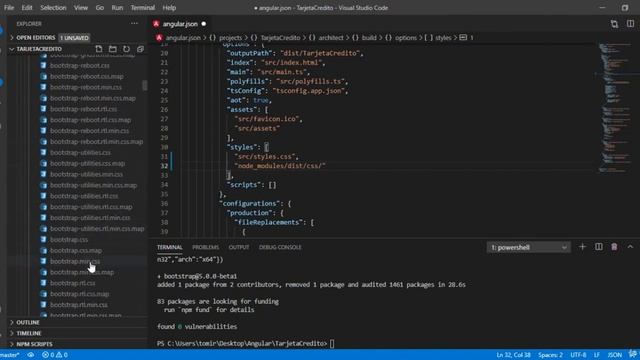Click the feedback icon in status bar
Image resolution: width=640 pixels, height=360 pixels.
[x=632, y=355]
